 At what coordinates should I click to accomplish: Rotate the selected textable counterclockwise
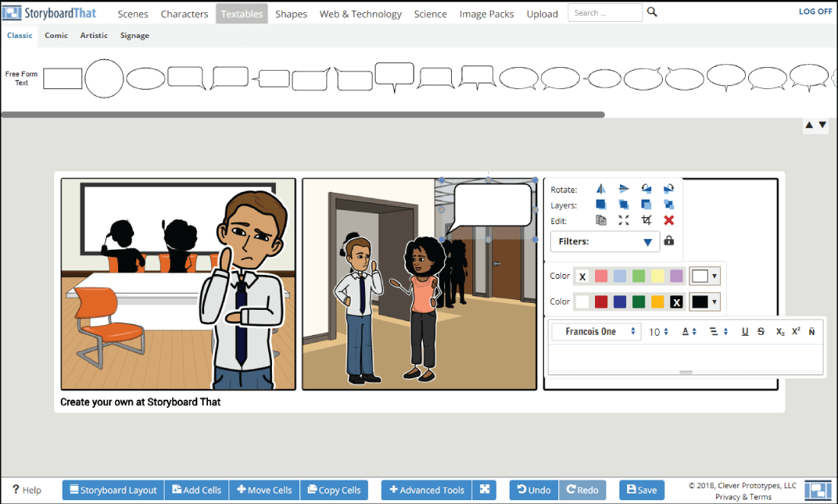tap(647, 190)
